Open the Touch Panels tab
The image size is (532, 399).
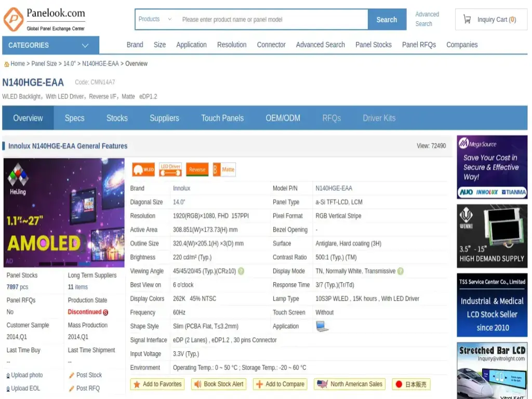click(222, 118)
